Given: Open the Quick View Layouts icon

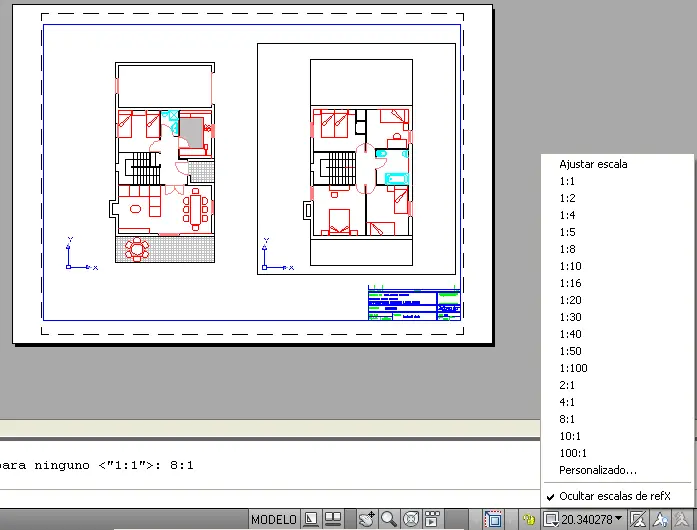Looking at the screenshot, I should 310,519.
